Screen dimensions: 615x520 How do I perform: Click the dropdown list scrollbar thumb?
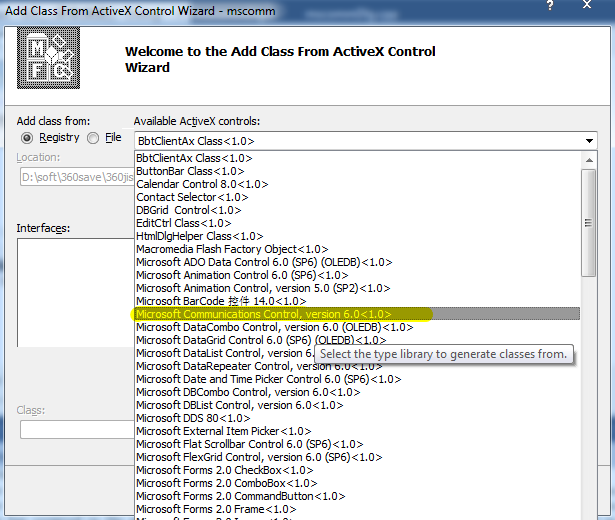(x=589, y=223)
